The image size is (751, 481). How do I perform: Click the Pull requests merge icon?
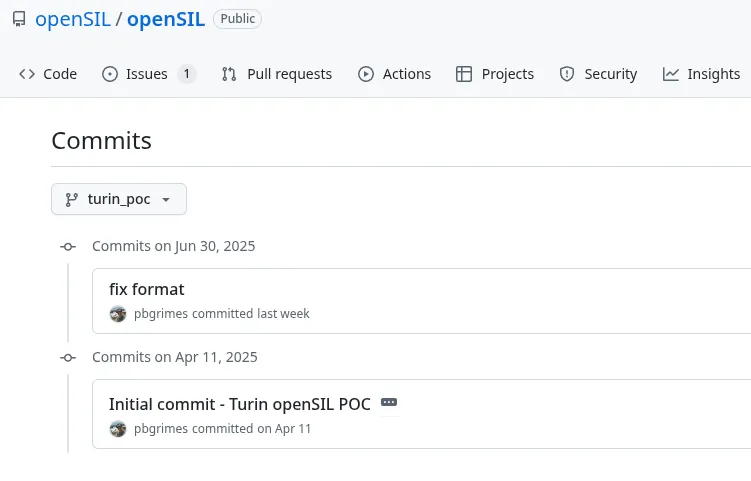coord(229,74)
